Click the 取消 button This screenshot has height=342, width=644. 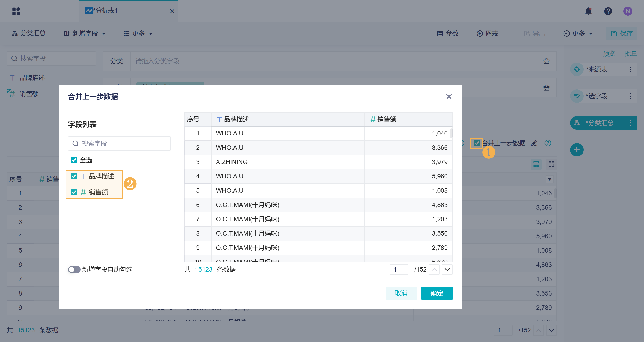click(401, 293)
